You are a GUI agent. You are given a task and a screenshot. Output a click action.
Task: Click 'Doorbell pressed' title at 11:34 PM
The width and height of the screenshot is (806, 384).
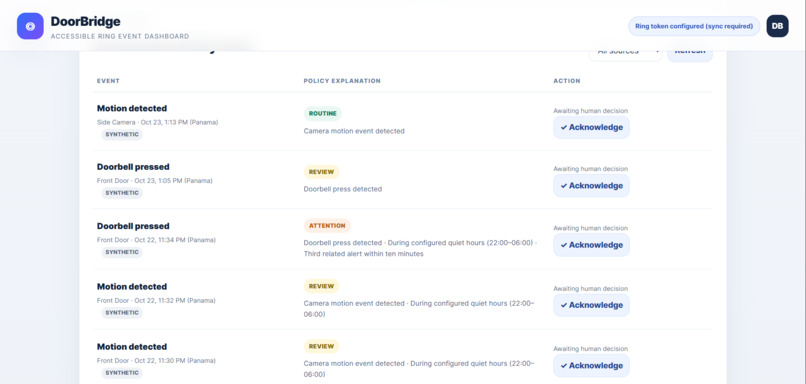coord(133,226)
